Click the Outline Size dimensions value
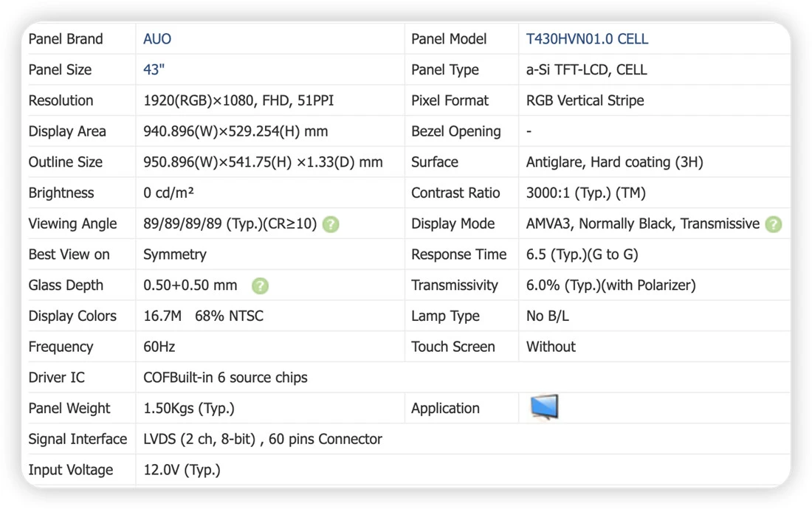Screen dimensions: 812x509 click(263, 162)
